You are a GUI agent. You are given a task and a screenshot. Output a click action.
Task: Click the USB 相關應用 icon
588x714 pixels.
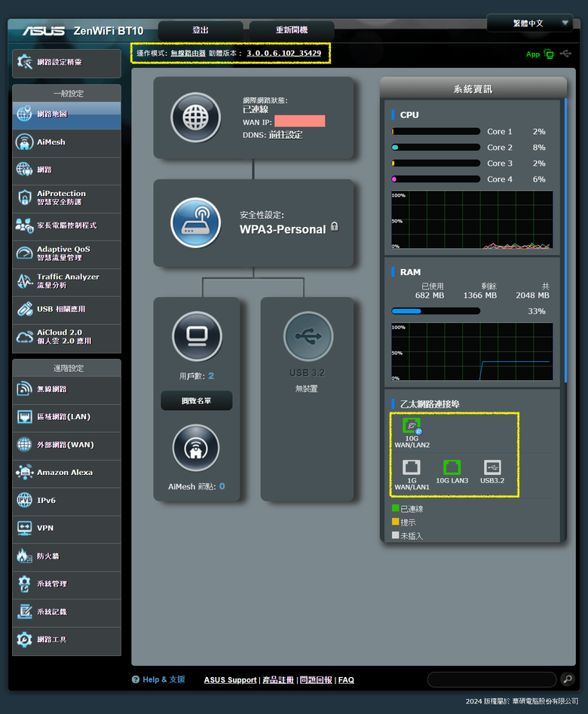[25, 310]
